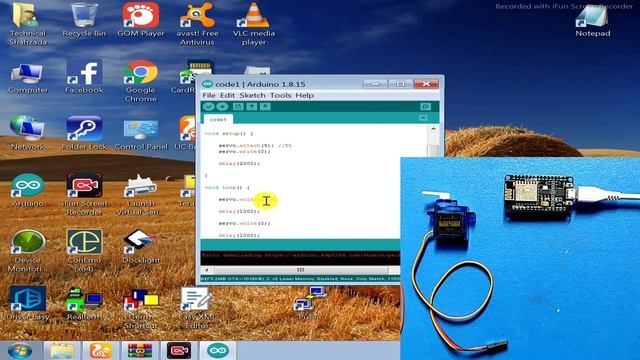
Task: Minimize the Arduino code1 window
Action: click(375, 84)
